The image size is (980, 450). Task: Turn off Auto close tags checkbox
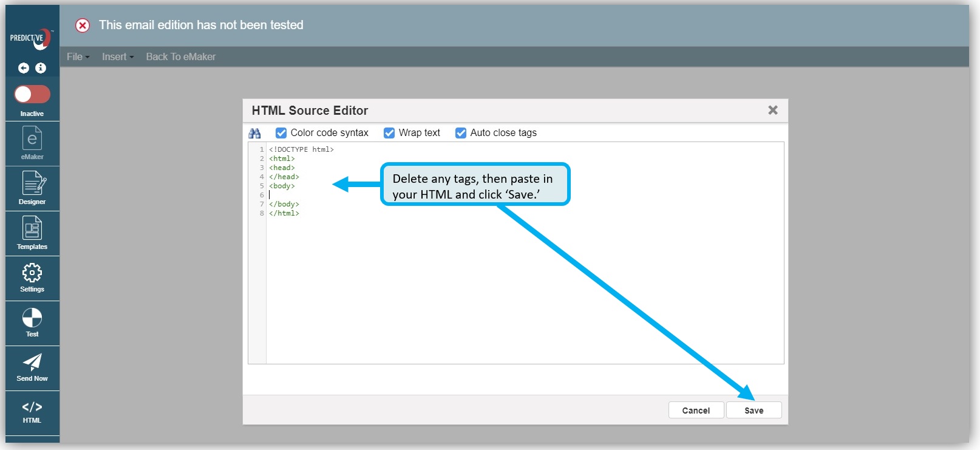pyautogui.click(x=461, y=133)
